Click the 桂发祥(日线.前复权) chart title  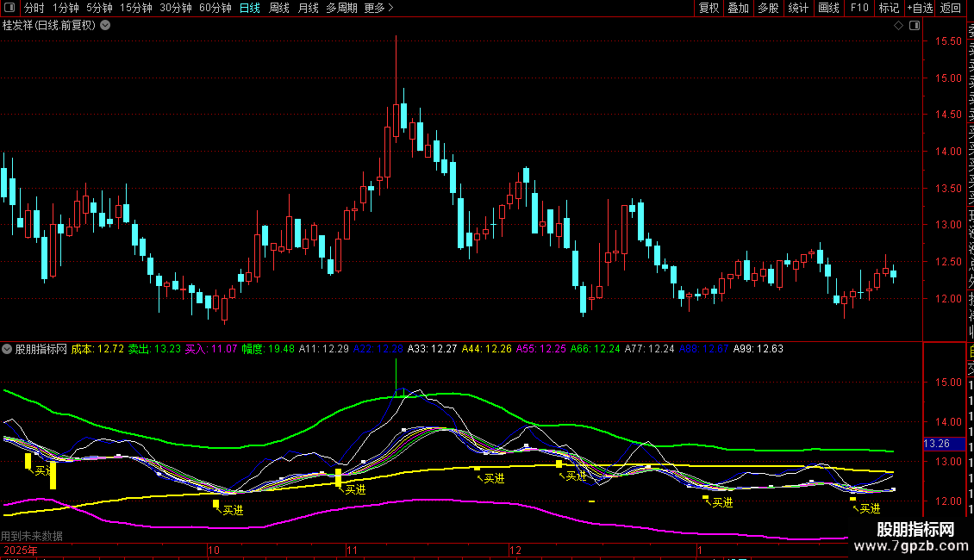point(49,26)
